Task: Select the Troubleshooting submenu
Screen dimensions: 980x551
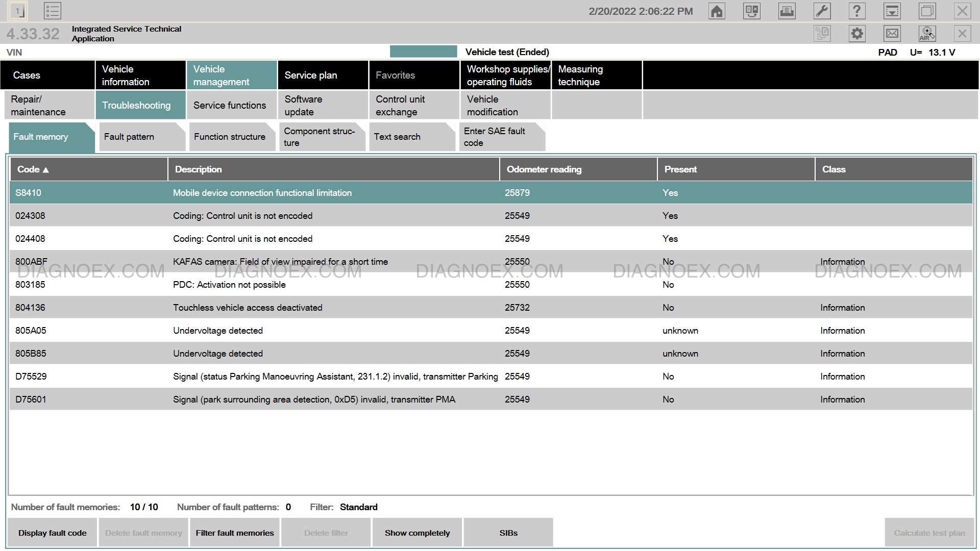Action: (140, 105)
